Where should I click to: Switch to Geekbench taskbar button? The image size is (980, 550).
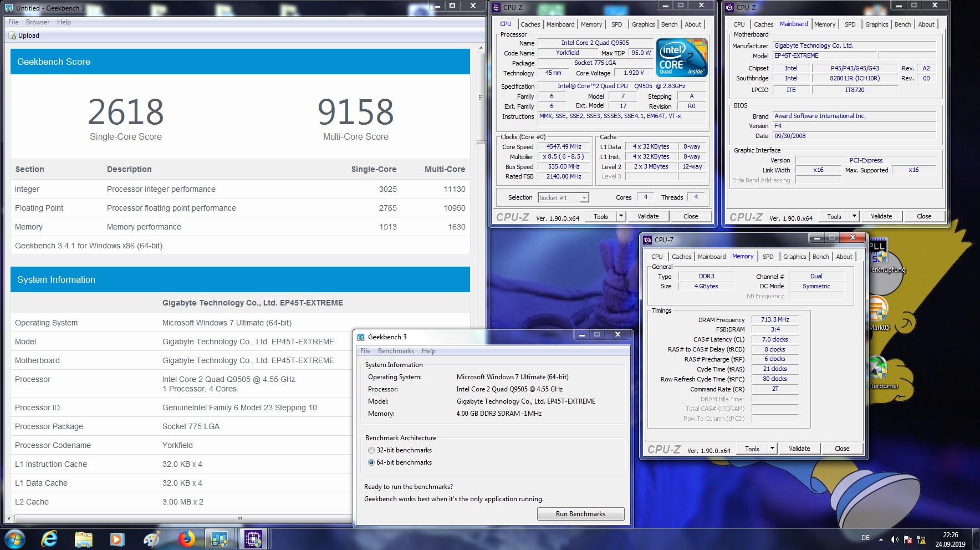pos(220,538)
